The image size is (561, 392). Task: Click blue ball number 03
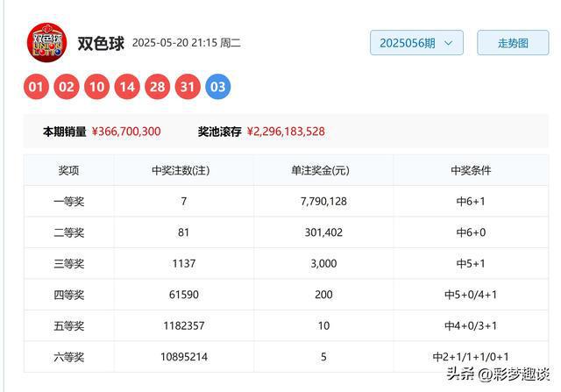pyautogui.click(x=218, y=87)
